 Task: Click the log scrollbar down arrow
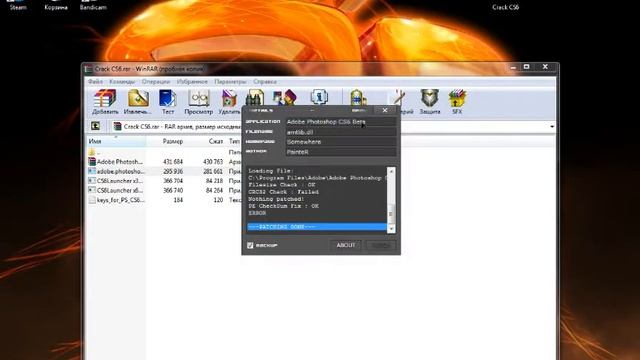point(391,229)
